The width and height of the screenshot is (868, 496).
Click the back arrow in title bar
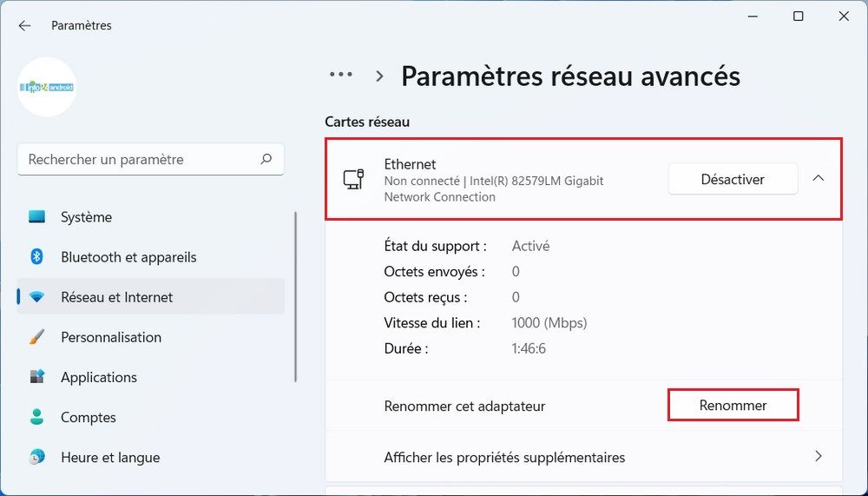(24, 25)
